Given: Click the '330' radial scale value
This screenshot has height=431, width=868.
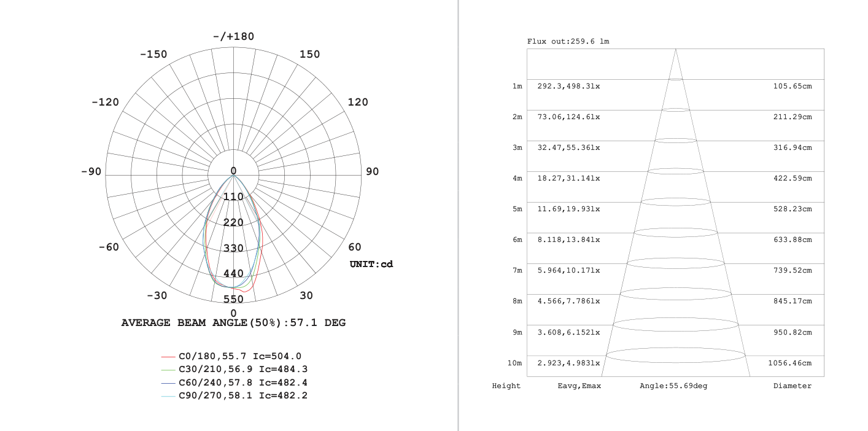Looking at the screenshot, I should [233, 248].
